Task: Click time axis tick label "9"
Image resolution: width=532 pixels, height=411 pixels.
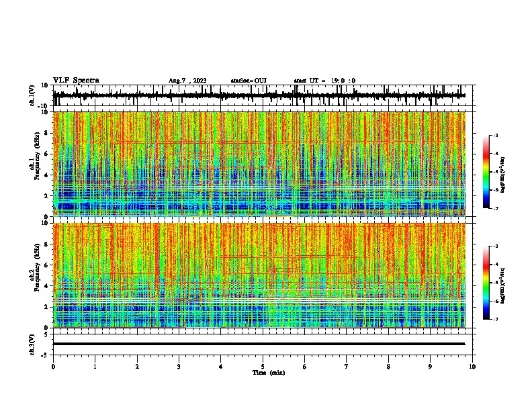Action: click(430, 366)
